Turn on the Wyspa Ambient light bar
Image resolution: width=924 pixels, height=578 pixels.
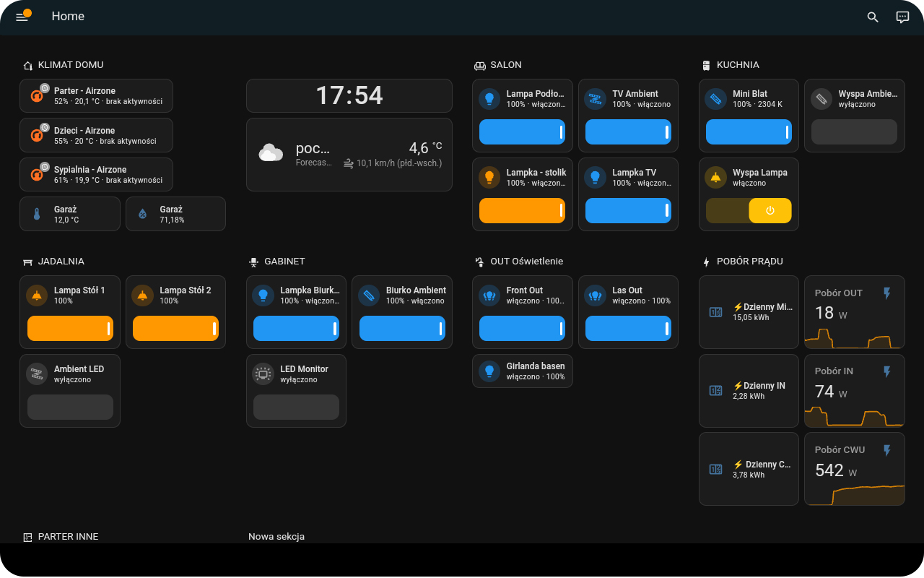click(x=854, y=132)
